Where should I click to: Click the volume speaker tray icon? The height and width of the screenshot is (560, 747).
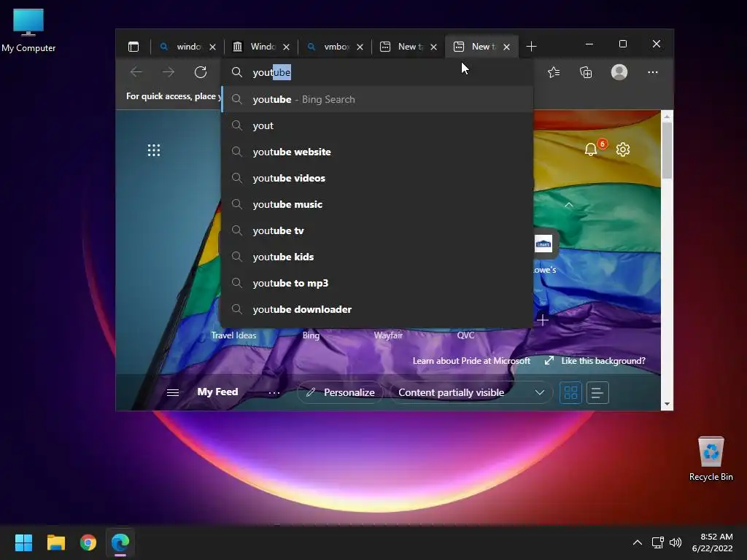tap(676, 542)
